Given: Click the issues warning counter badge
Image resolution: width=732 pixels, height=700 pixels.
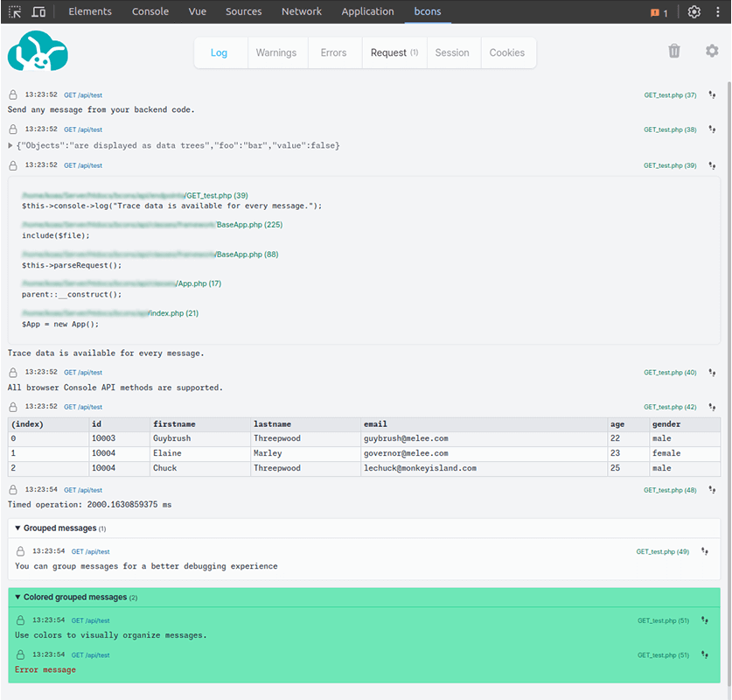Looking at the screenshot, I should (x=659, y=12).
